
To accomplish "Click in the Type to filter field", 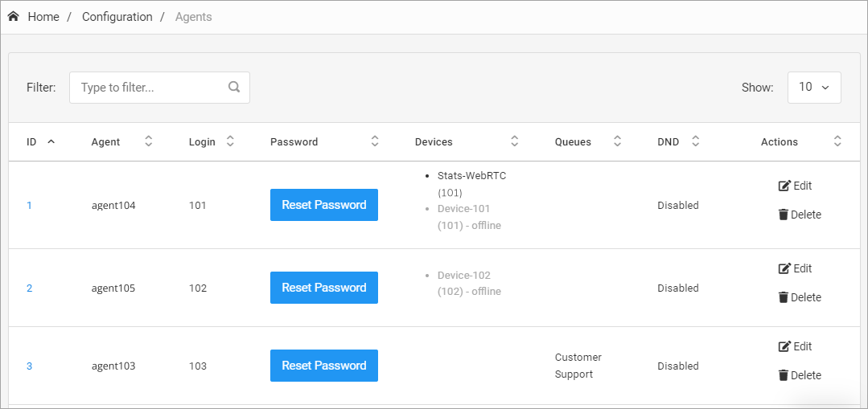I will pos(159,88).
